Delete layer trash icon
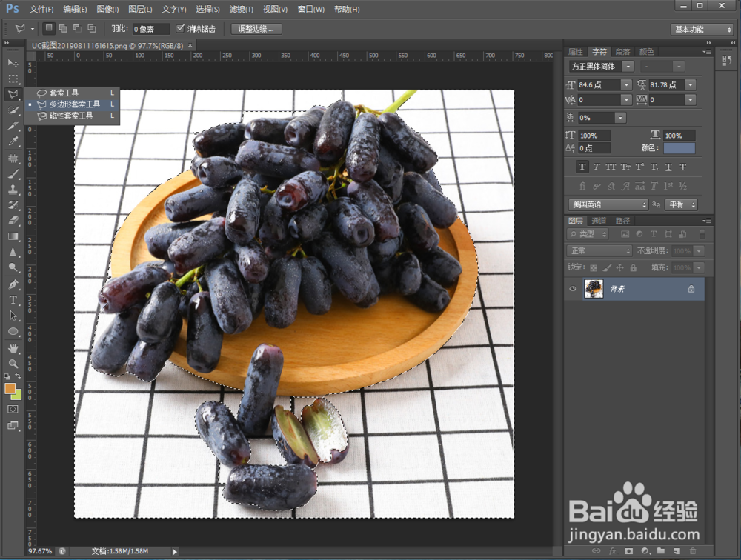 [693, 551]
